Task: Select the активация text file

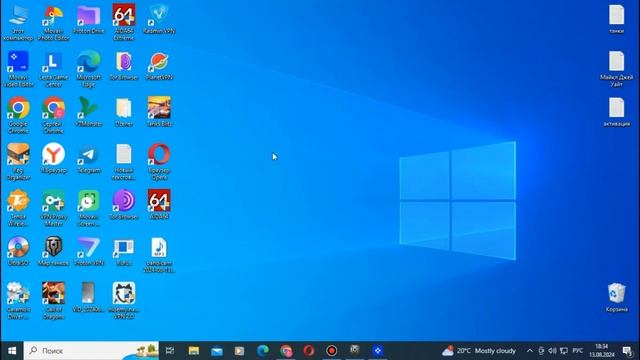Action: pos(617,112)
